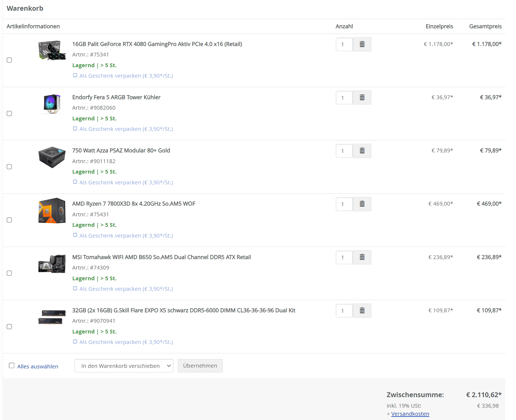
Task: Delete the Palit GeForce RTX 4080 item
Action: (x=362, y=44)
